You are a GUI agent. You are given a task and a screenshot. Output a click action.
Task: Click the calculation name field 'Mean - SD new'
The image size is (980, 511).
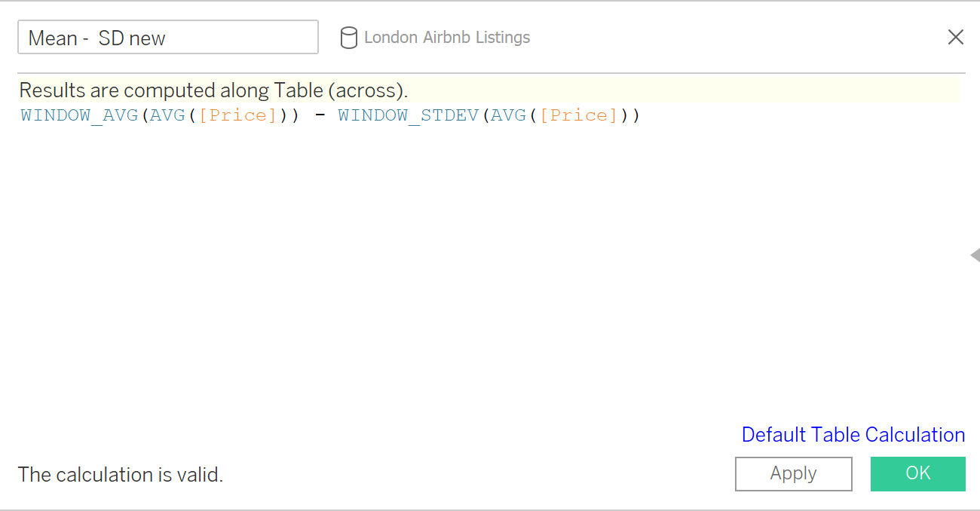click(x=167, y=38)
